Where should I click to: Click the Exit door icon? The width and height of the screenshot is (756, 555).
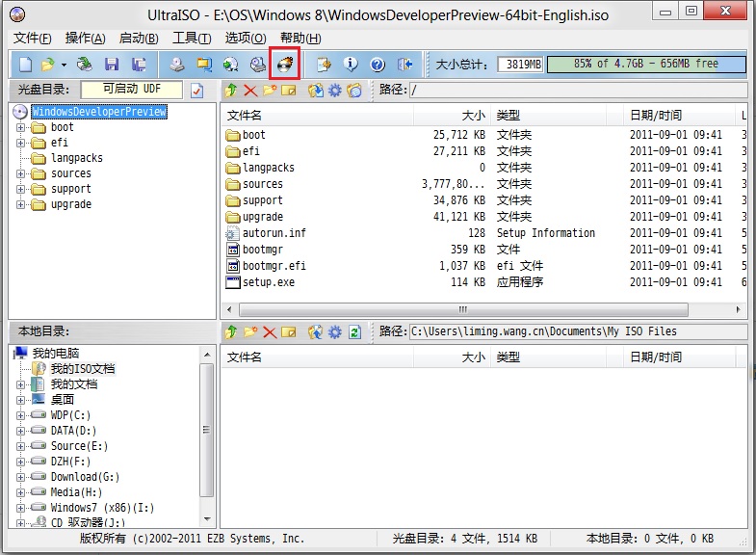[x=405, y=65]
